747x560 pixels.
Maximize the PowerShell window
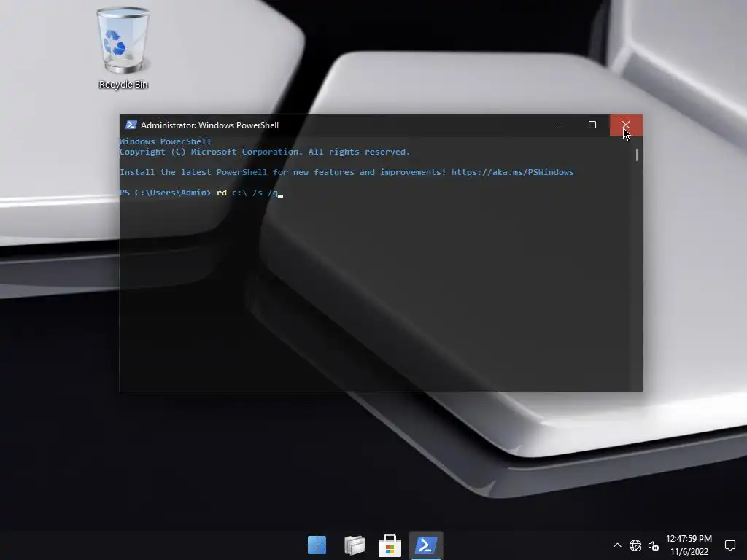pos(592,125)
